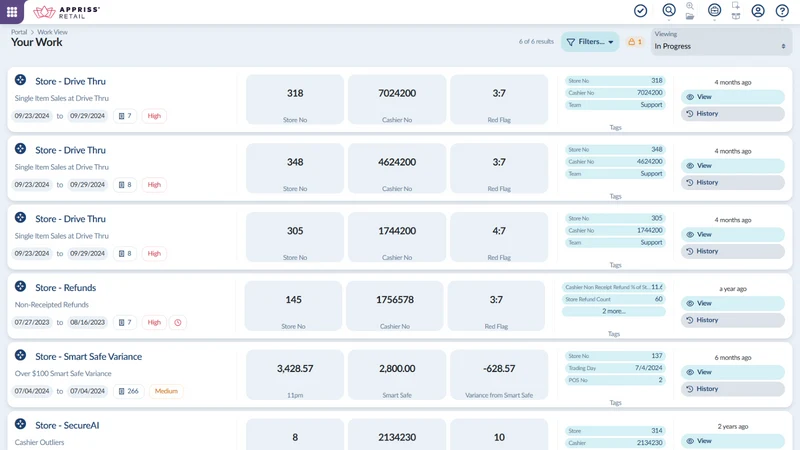Click the small new-document plus icon
Screen dimensions: 800x450
pos(736,6)
